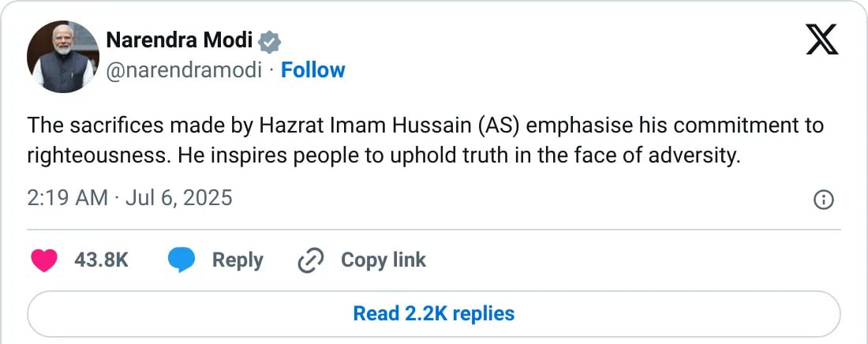Click the Reply text label
Viewport: 868px width, 344px height.
(238, 260)
